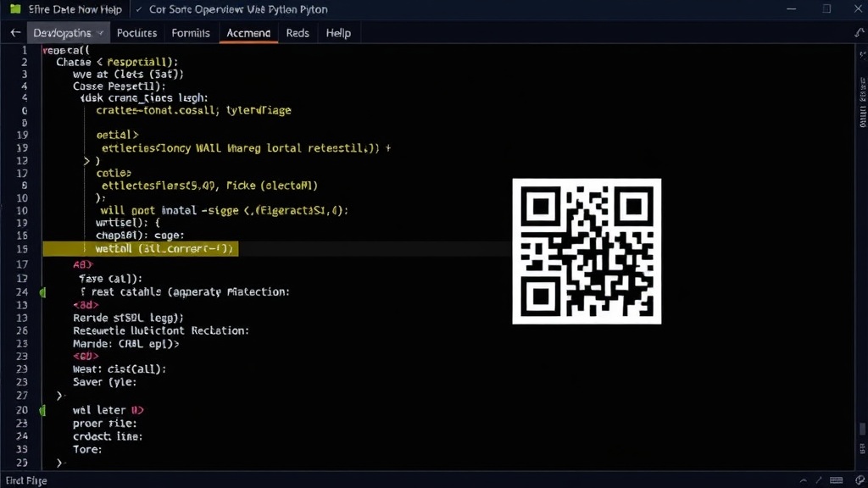Click the slash pen icon in status bar
The width and height of the screenshot is (868, 488).
[818, 480]
